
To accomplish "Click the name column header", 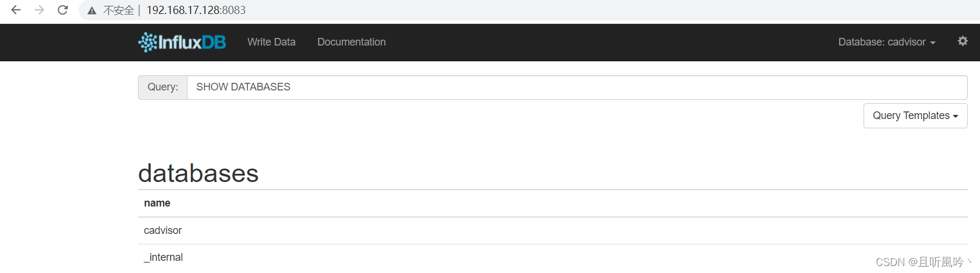I will pyautogui.click(x=157, y=203).
